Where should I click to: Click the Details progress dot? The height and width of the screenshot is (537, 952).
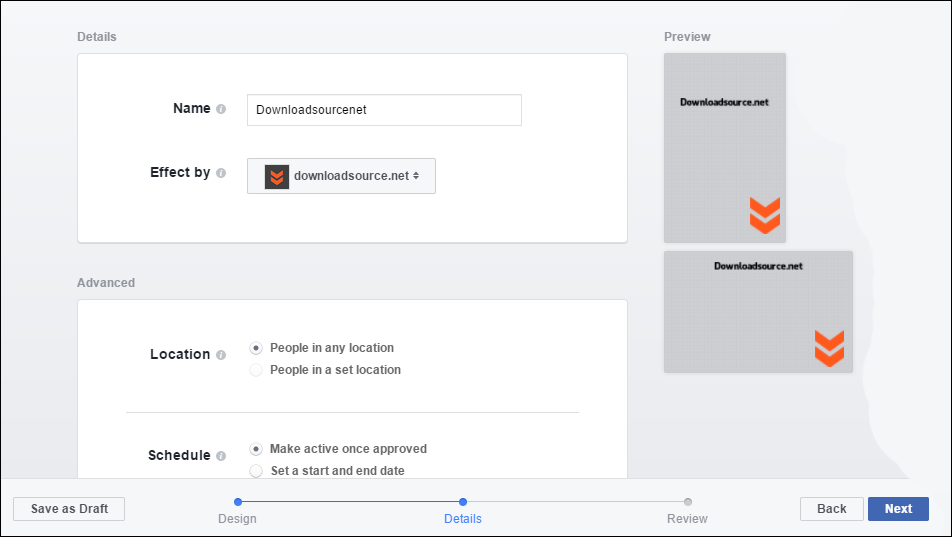[463, 502]
